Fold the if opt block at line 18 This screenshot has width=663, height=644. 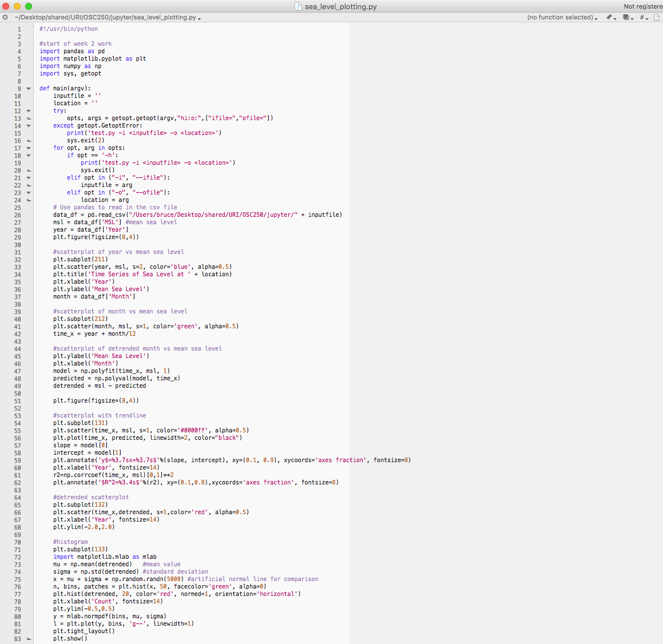(x=29, y=156)
